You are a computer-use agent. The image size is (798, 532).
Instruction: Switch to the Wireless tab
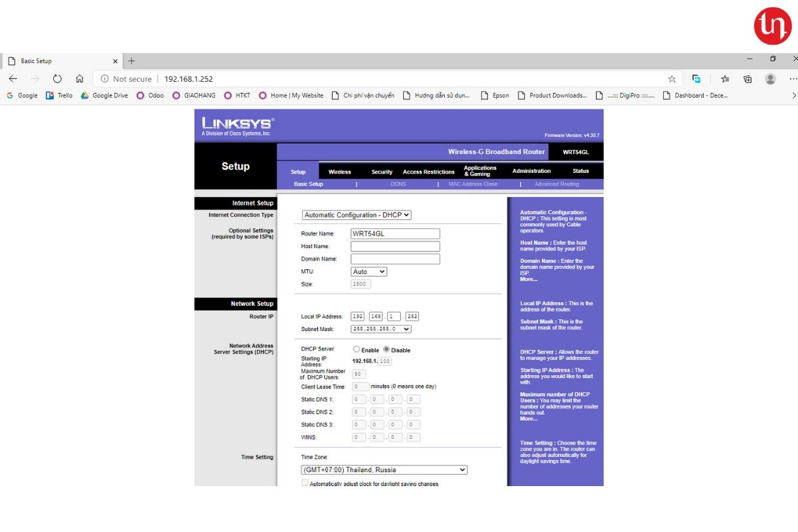click(340, 172)
